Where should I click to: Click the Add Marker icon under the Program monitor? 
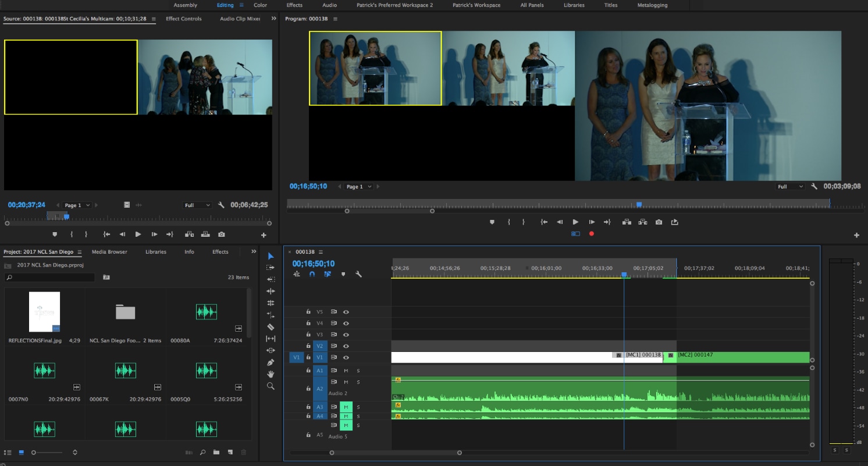(x=492, y=222)
